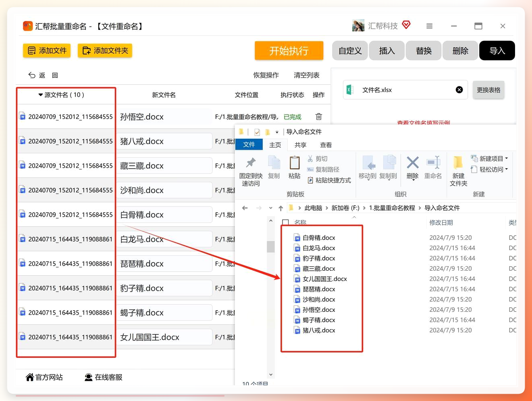Clear the 文件名.xlsx file with X icon

(459, 90)
